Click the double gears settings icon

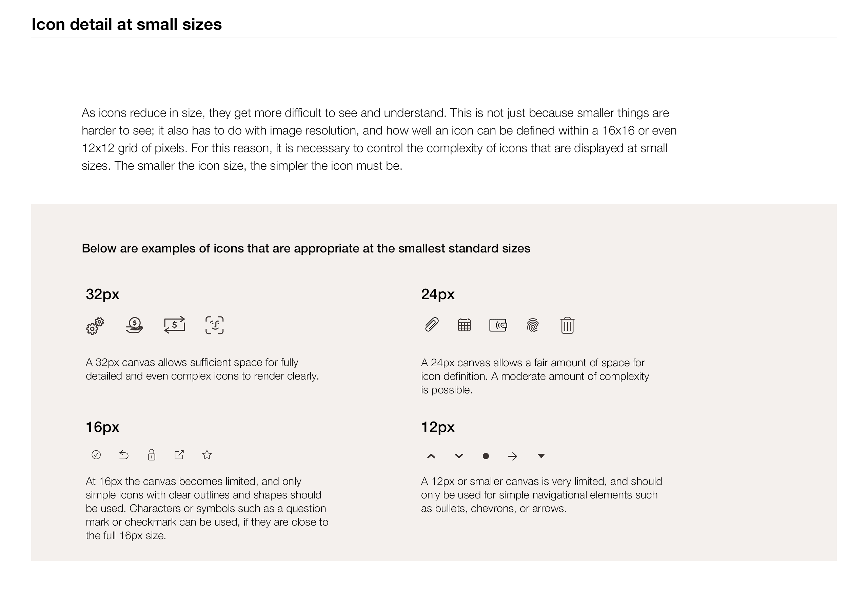click(95, 326)
